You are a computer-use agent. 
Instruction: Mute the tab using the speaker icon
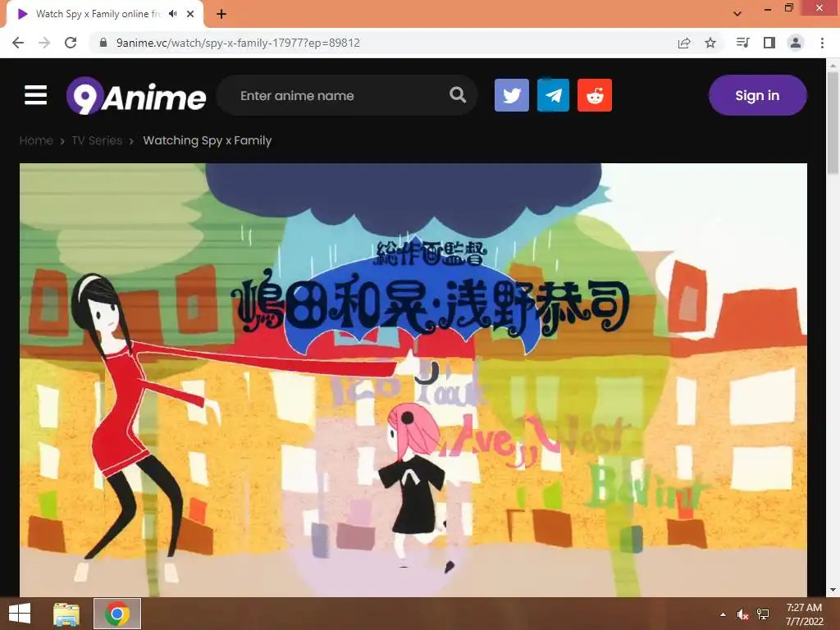click(172, 14)
